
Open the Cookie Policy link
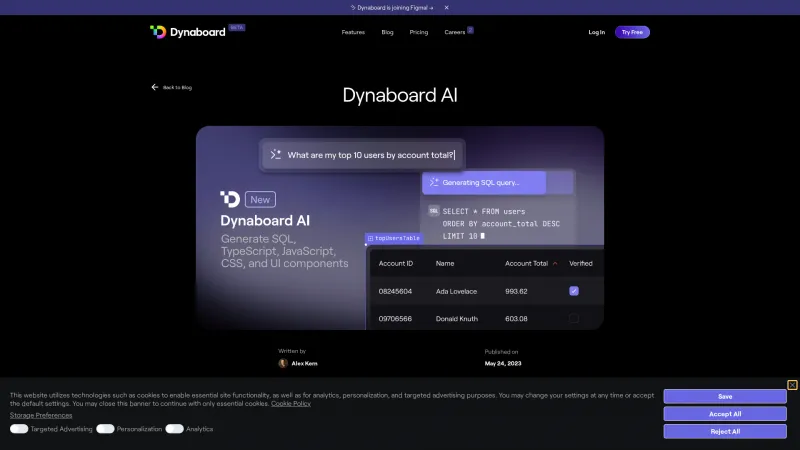pos(291,404)
